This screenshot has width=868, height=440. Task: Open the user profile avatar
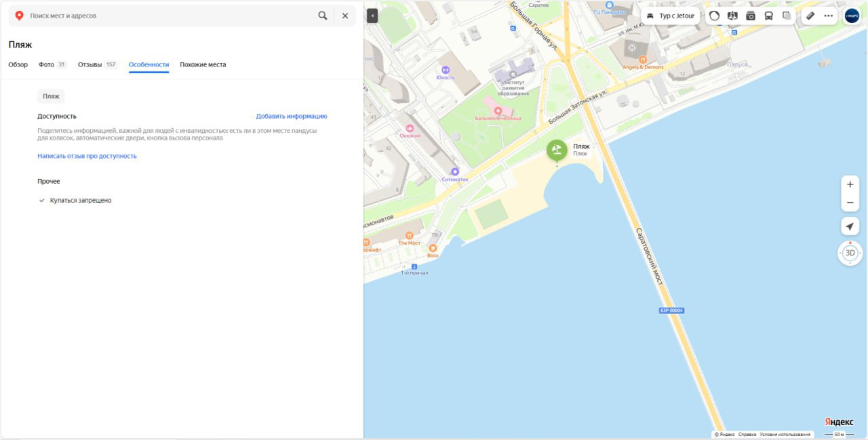852,16
